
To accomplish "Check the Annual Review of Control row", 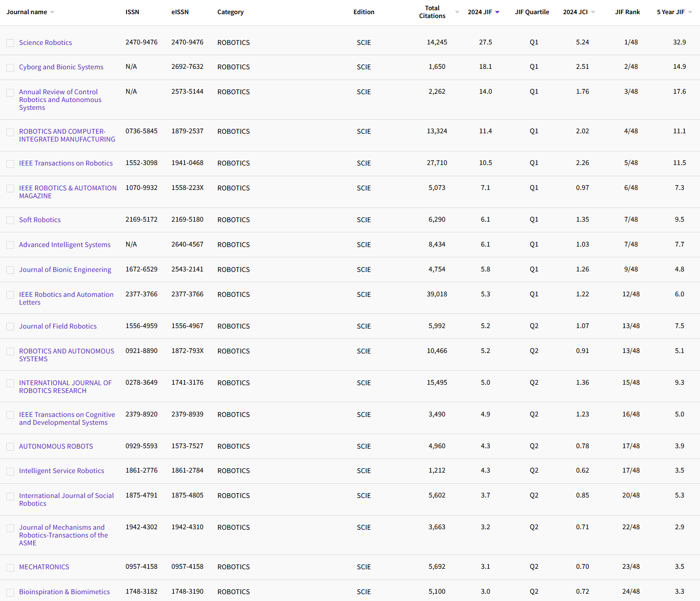I will pos(10,92).
